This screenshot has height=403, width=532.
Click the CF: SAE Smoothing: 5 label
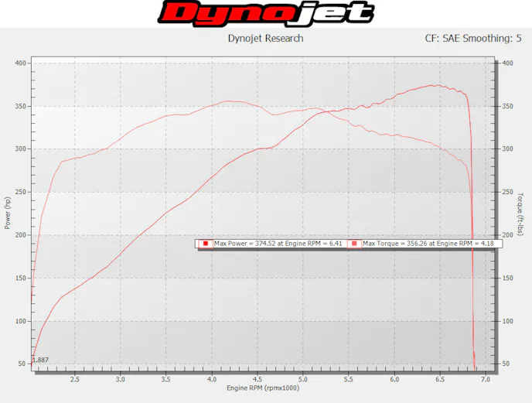pyautogui.click(x=468, y=38)
